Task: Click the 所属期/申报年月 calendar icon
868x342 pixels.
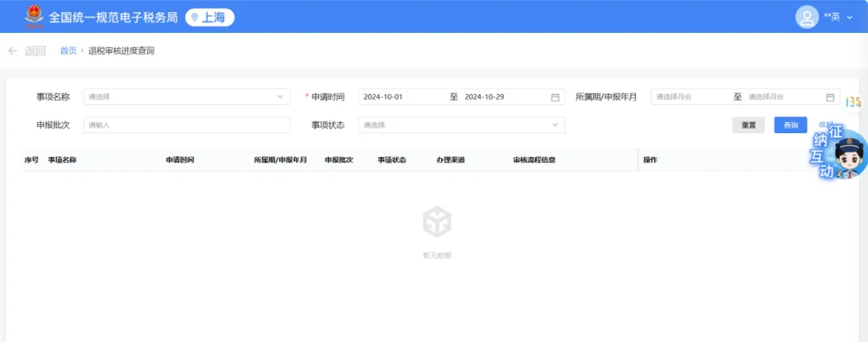Action: click(x=830, y=97)
